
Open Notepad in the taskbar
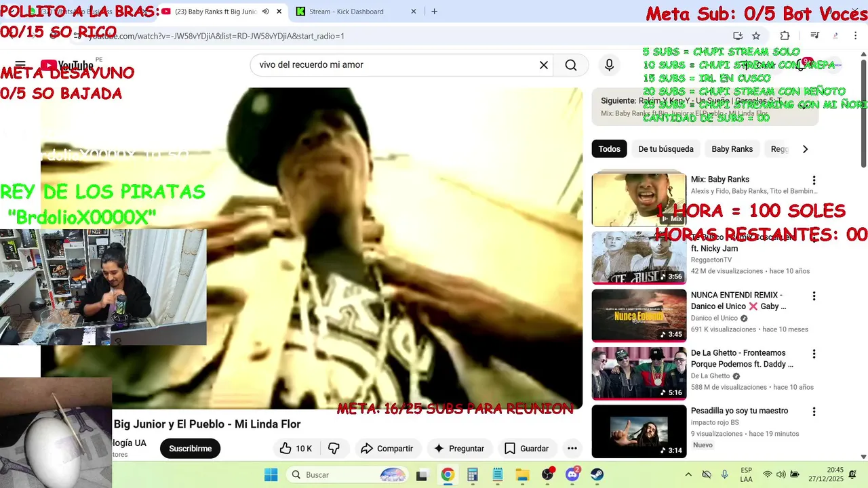(498, 474)
